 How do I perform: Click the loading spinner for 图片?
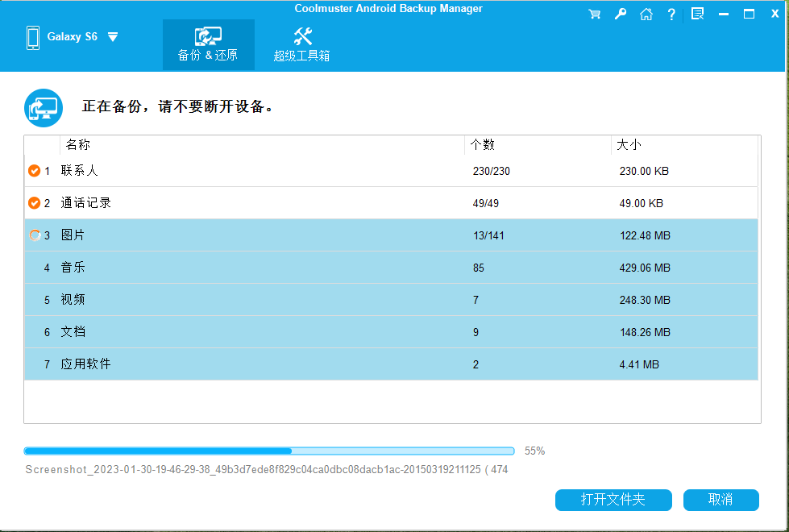(34, 235)
